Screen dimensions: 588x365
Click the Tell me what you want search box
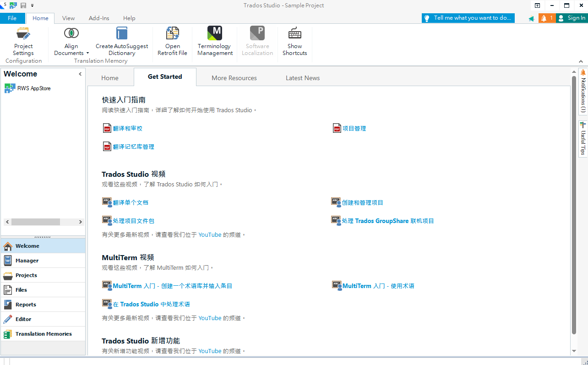468,18
